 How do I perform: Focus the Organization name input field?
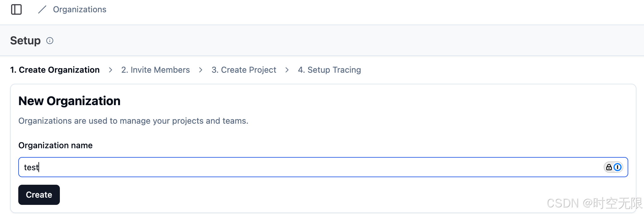click(x=323, y=167)
